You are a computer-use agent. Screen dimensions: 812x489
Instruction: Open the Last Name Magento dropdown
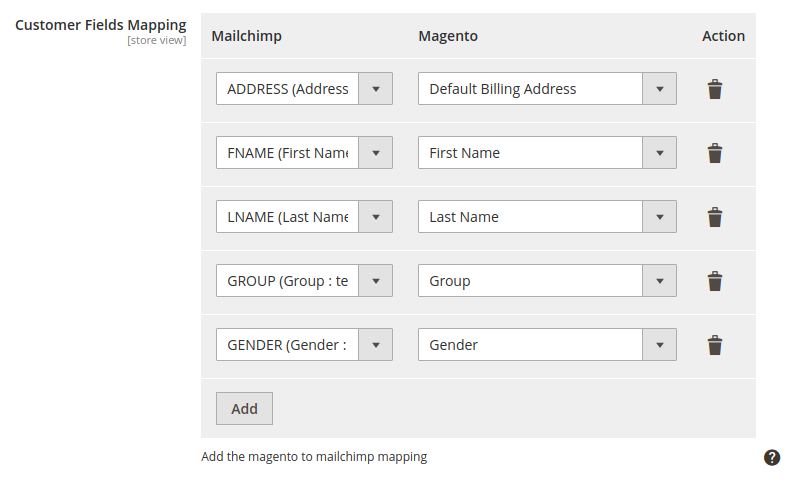pyautogui.click(x=547, y=217)
